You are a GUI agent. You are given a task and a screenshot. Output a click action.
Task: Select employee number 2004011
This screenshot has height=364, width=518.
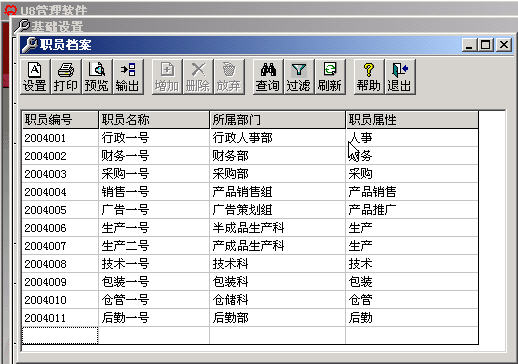(60, 318)
